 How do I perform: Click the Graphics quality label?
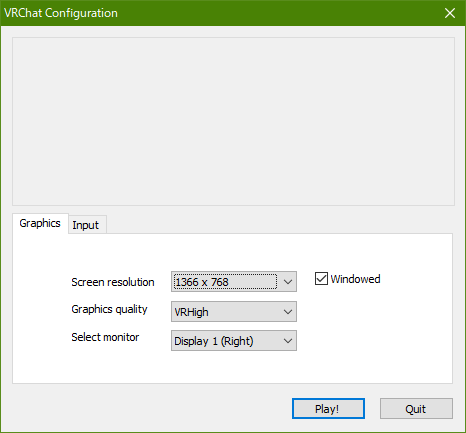(x=109, y=309)
